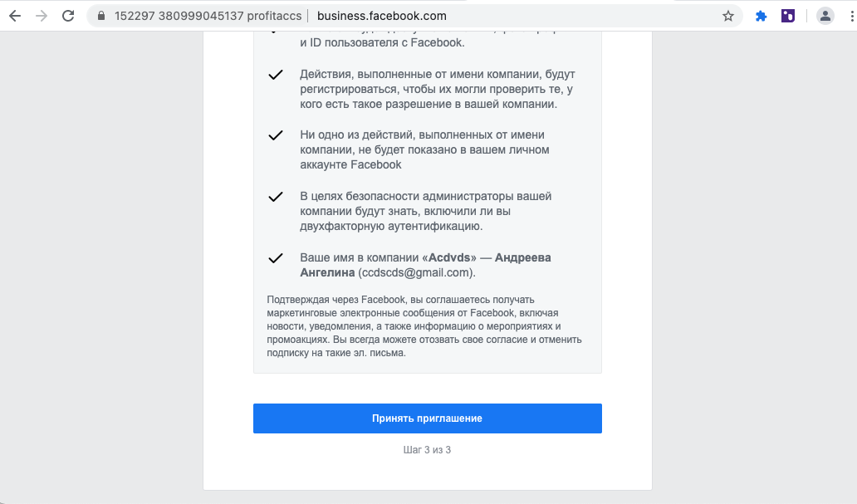This screenshot has width=857, height=504.
Task: Click checkmark beside "В целях безопасности" item
Action: coord(276,197)
